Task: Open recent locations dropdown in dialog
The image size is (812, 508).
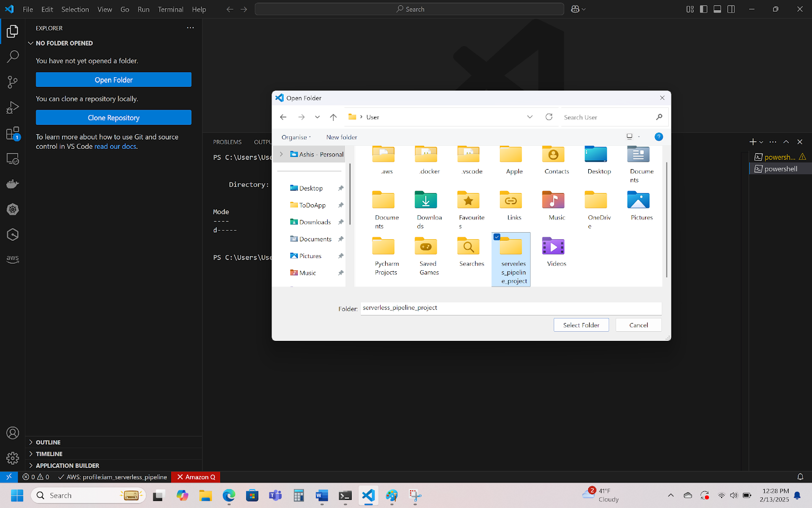Action: click(x=317, y=117)
